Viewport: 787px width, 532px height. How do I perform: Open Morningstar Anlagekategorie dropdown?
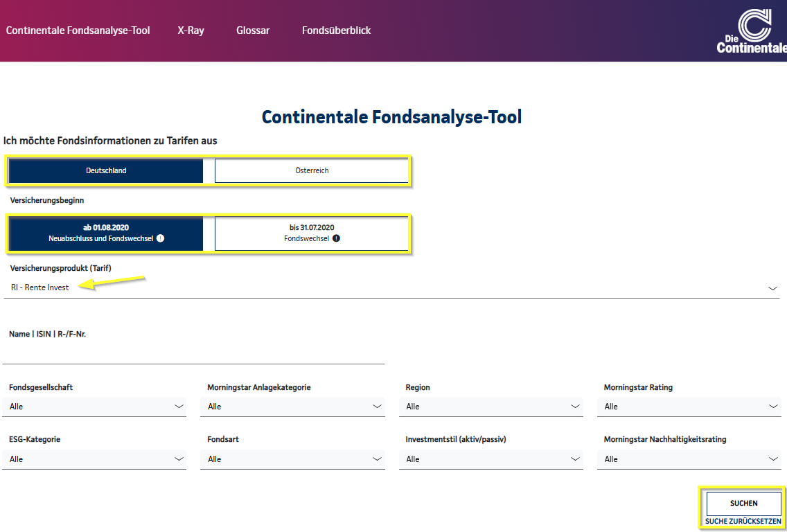pos(292,407)
